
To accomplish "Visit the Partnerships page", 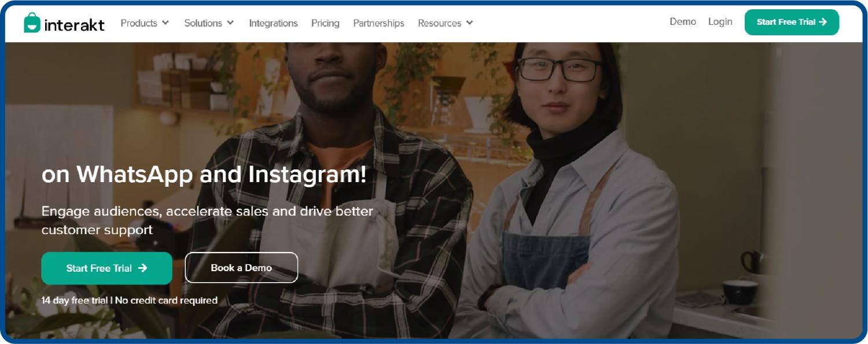I will [x=378, y=23].
